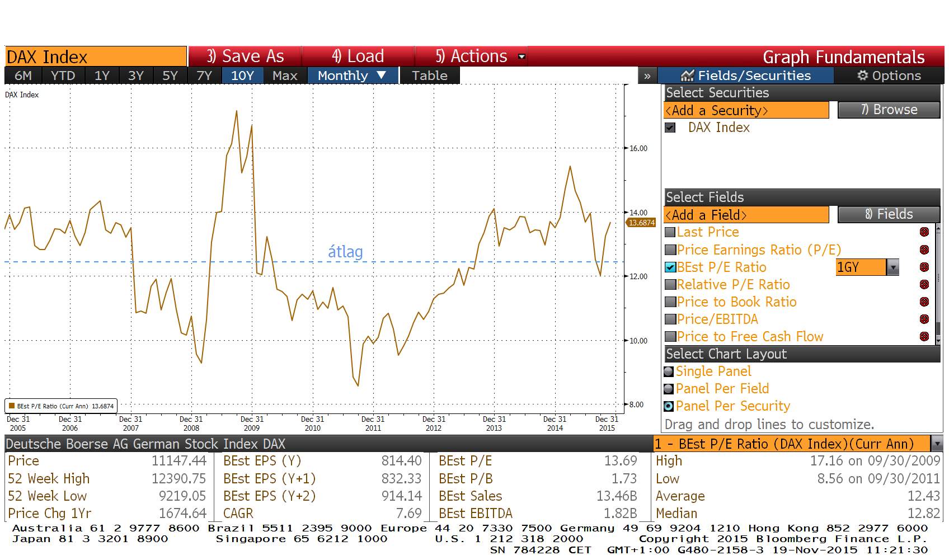Image resolution: width=949 pixels, height=560 pixels.
Task: Switch range to 1Y
Action: coord(102,76)
